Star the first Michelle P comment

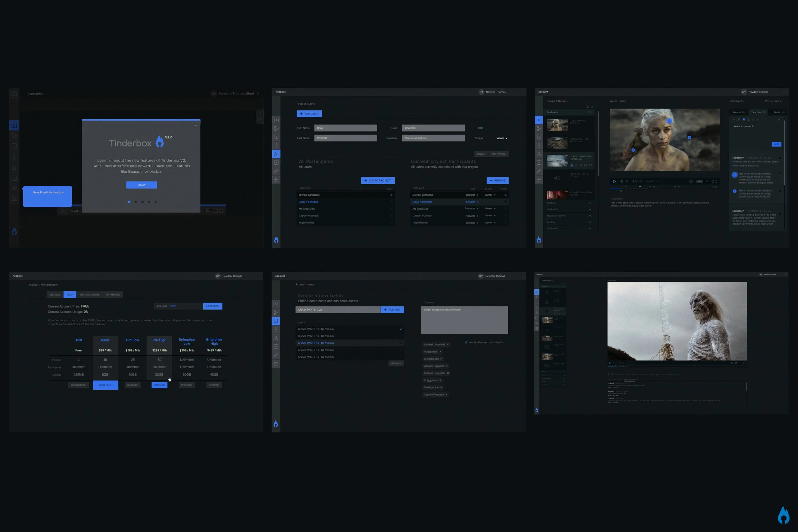click(x=780, y=158)
